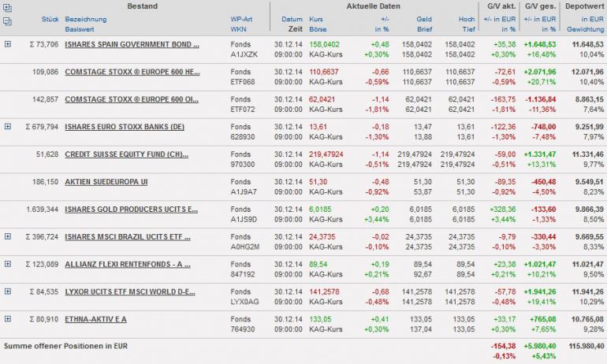
Task: Sort by the Datum column header
Action: coord(292,17)
